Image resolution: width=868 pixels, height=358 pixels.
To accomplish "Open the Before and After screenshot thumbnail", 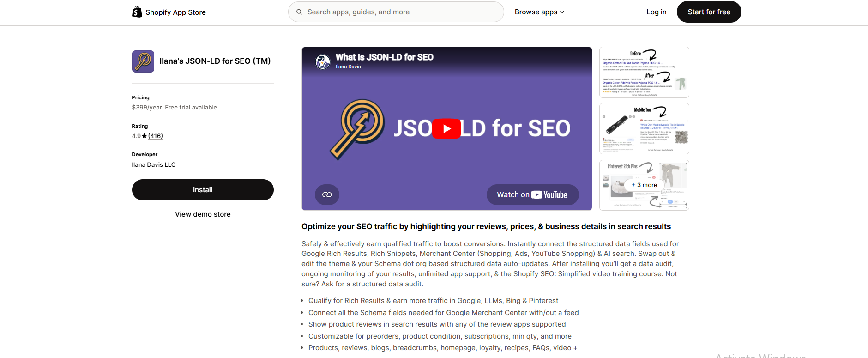I will (644, 73).
